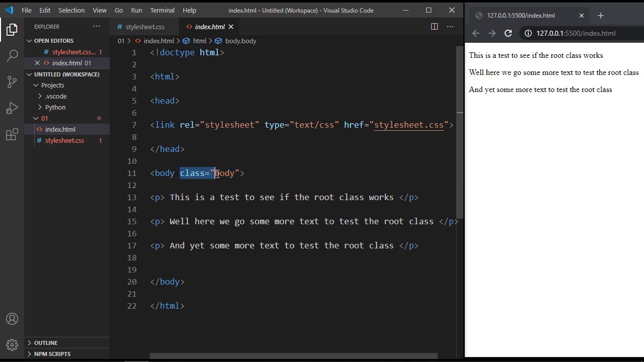
Task: Click the browser address bar
Action: click(x=584, y=33)
